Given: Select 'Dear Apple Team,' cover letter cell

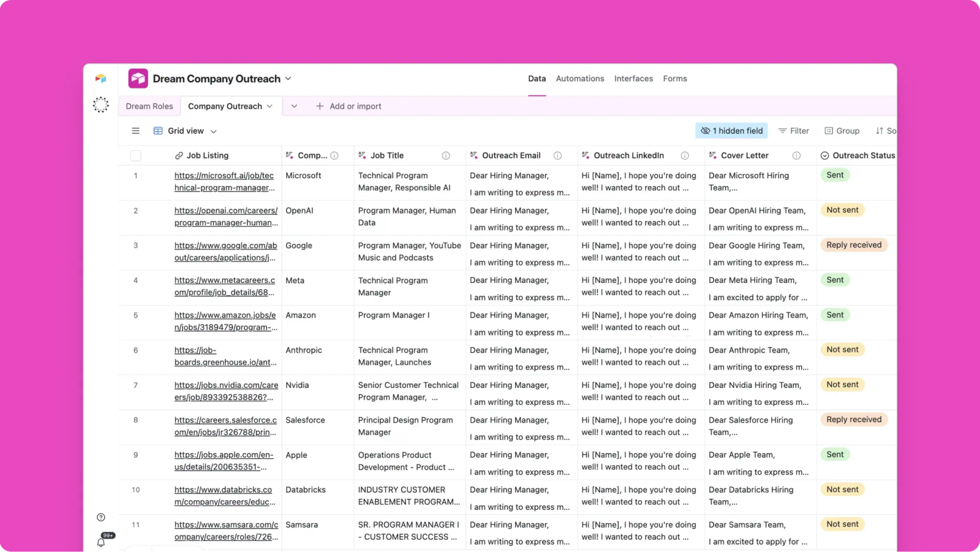Looking at the screenshot, I should [760, 462].
